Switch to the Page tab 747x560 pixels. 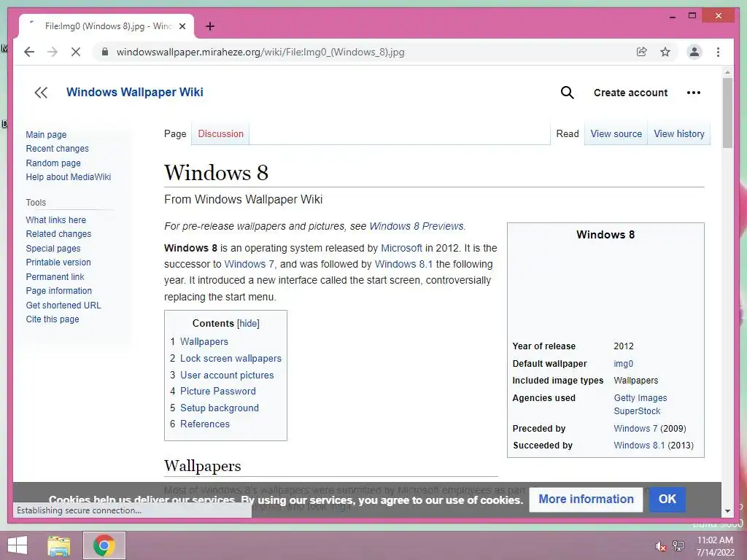point(175,134)
